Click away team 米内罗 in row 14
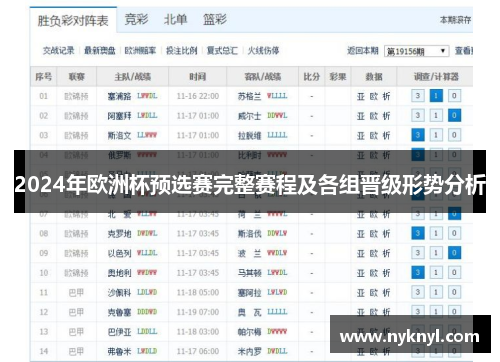The width and height of the screenshot is (500, 362). [x=249, y=351]
